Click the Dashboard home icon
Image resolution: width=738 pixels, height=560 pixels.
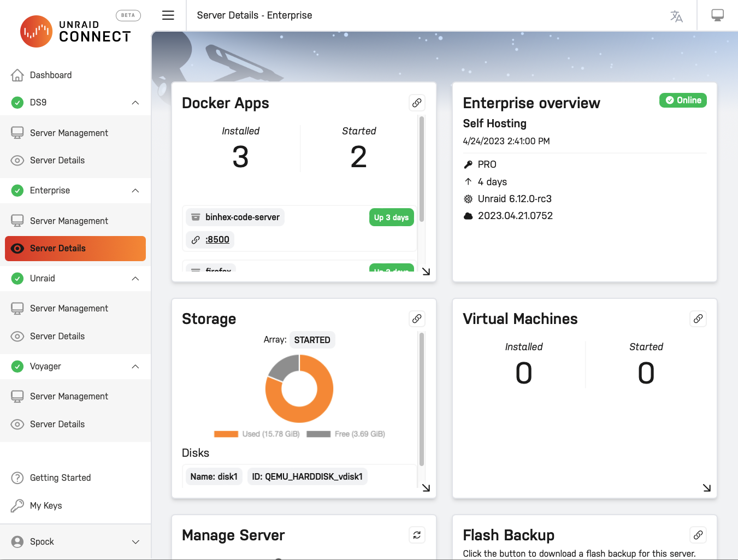click(17, 75)
